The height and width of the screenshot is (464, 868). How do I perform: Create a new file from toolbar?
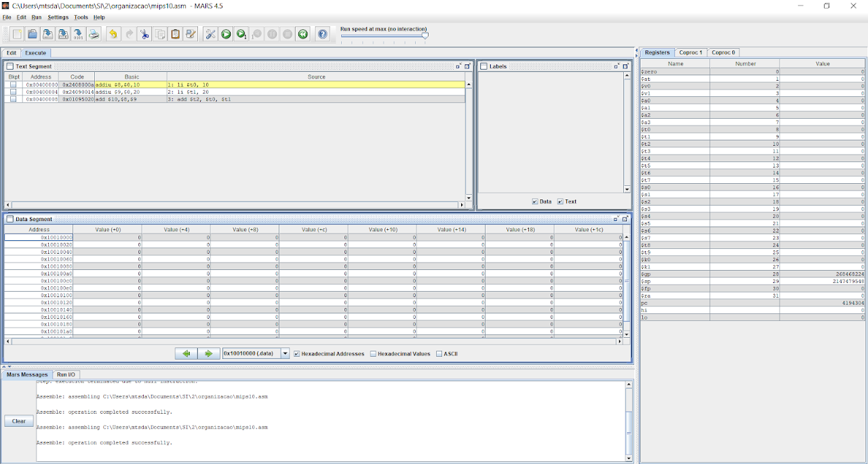pos(17,34)
